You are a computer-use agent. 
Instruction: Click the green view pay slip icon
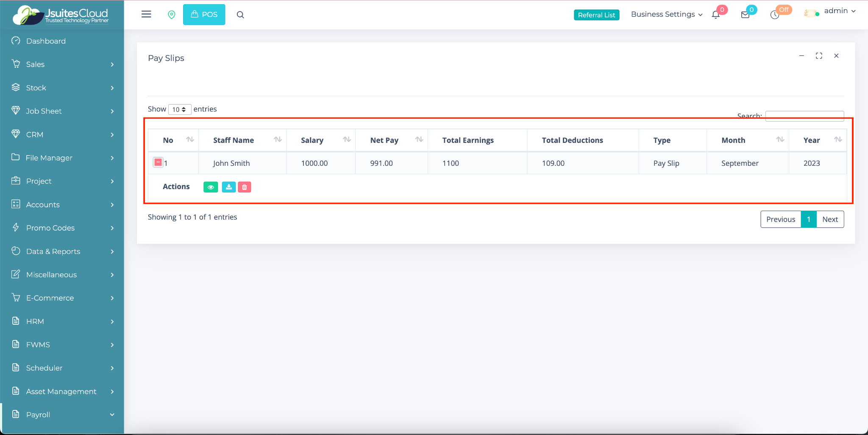point(211,187)
